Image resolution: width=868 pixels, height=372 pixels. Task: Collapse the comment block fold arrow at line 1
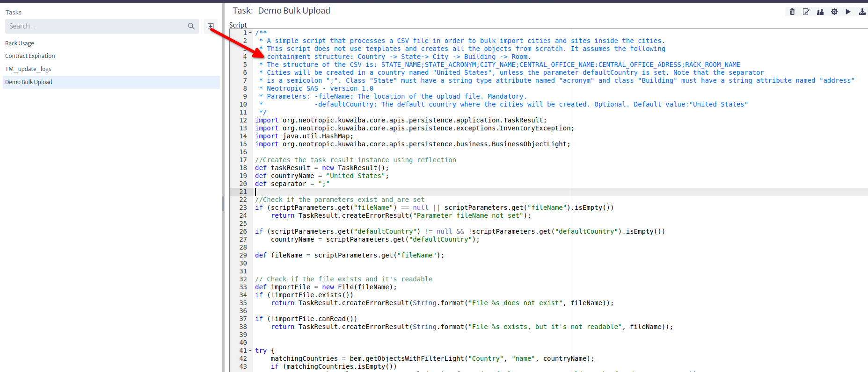(x=250, y=33)
